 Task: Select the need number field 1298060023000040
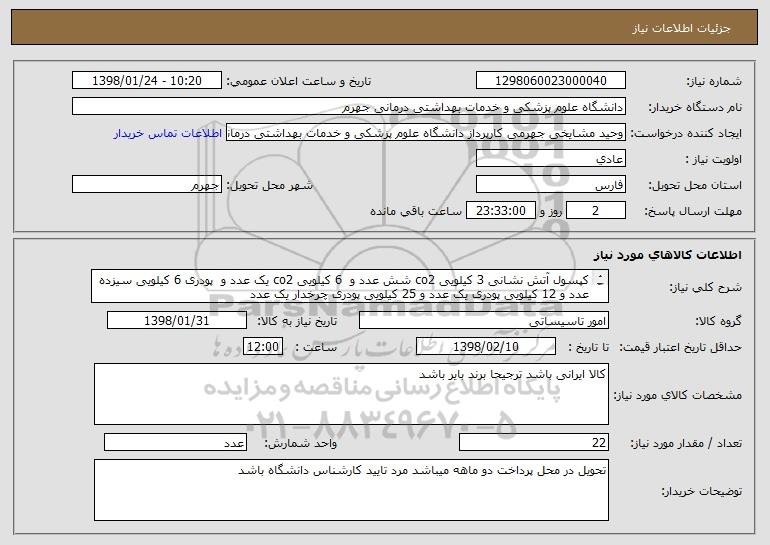pos(551,81)
